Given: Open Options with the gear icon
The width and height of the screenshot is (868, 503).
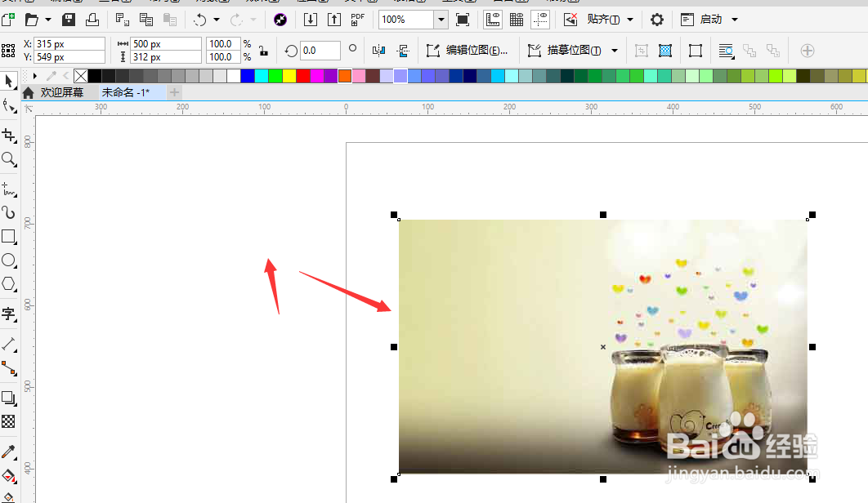Looking at the screenshot, I should pyautogui.click(x=656, y=20).
